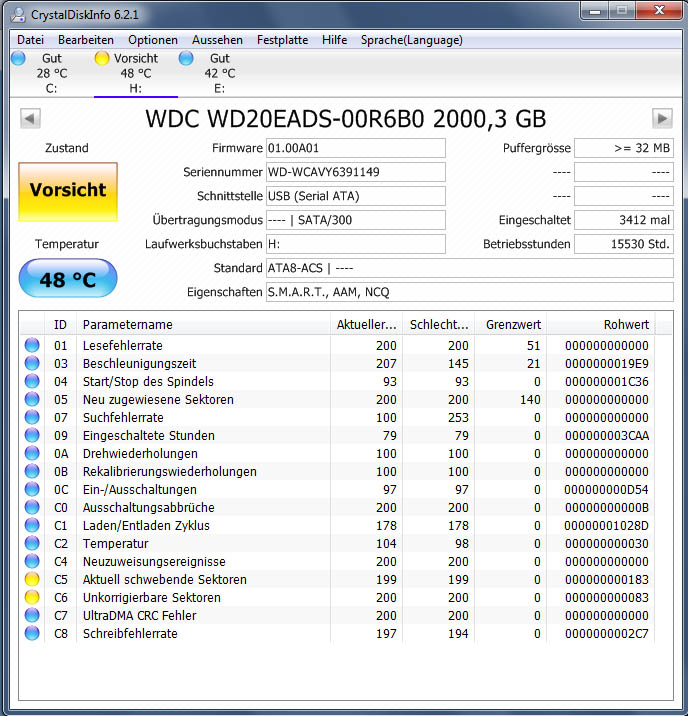Click the Grenzwert value 140
This screenshot has height=716, width=688.
pyautogui.click(x=530, y=400)
